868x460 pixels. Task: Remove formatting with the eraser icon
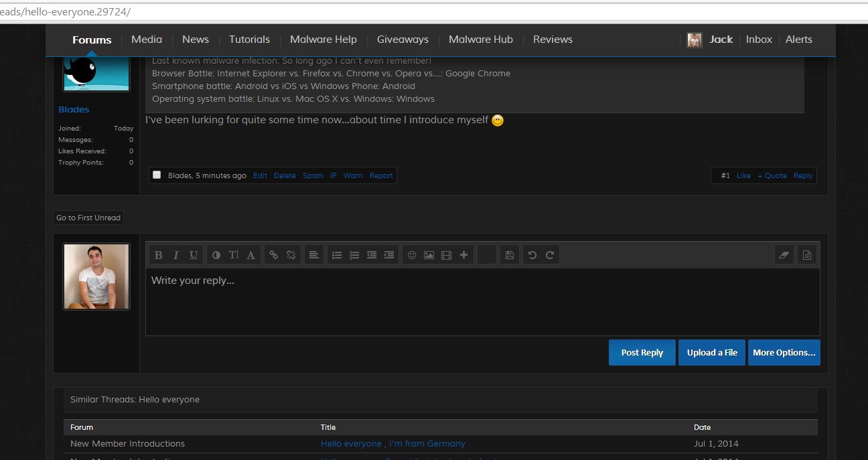click(x=784, y=255)
